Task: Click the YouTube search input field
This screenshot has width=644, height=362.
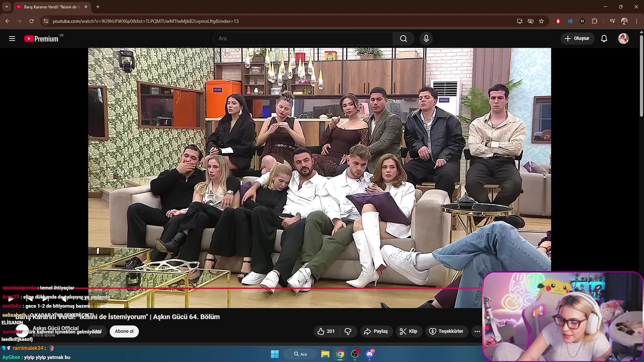Action: (303, 38)
